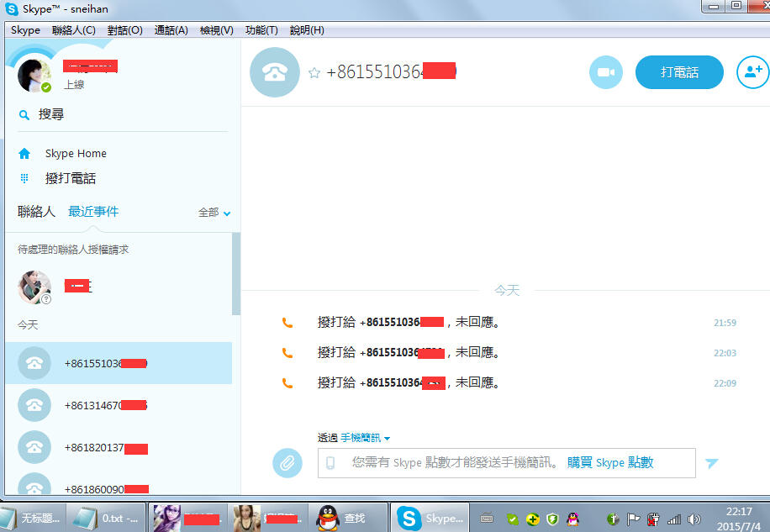Viewport: 770px width, 532px height.
Task: Open the 聯絡人(C) menu
Action: coord(74,30)
